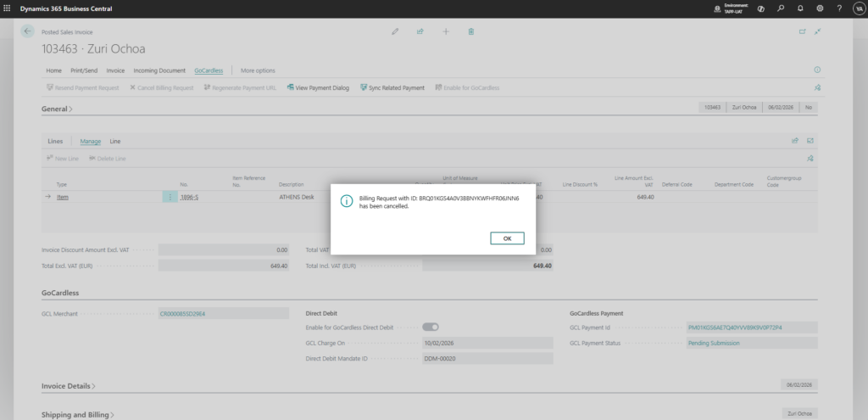Click View Payment Dialog action

(318, 87)
